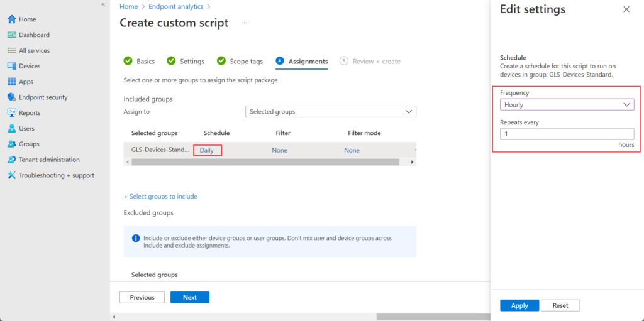Click + Select groups to include
Viewport: 644px width, 321px height.
pos(160,197)
